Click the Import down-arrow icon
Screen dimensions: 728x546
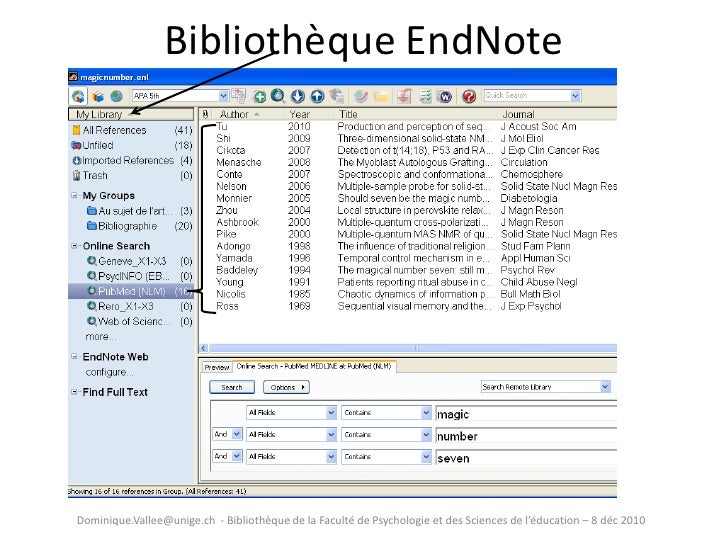tap(298, 96)
